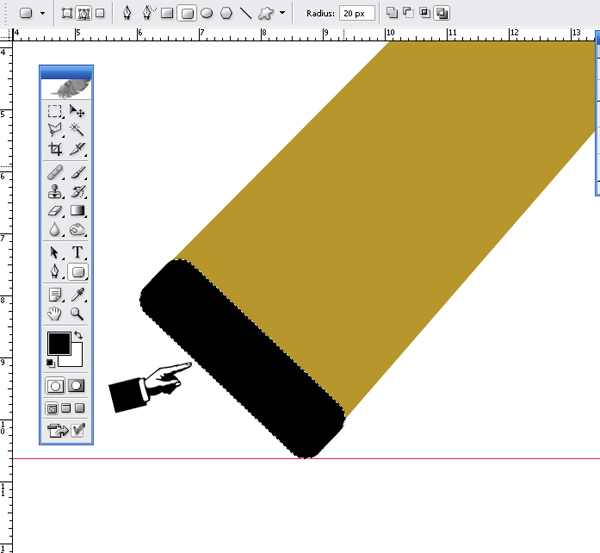
Task: Reset default foreground and background colors
Action: pyautogui.click(x=51, y=363)
